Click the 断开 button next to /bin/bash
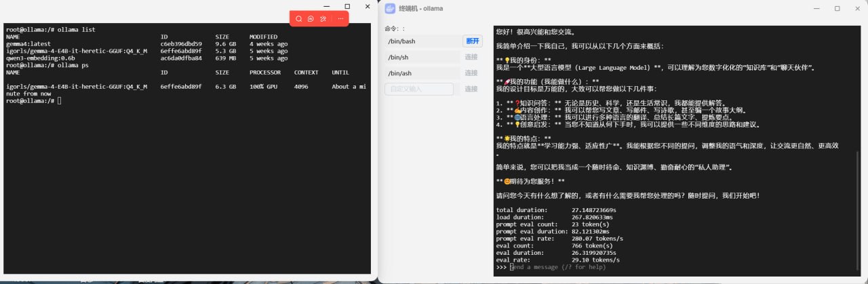This screenshot has width=868, height=284. tap(472, 41)
